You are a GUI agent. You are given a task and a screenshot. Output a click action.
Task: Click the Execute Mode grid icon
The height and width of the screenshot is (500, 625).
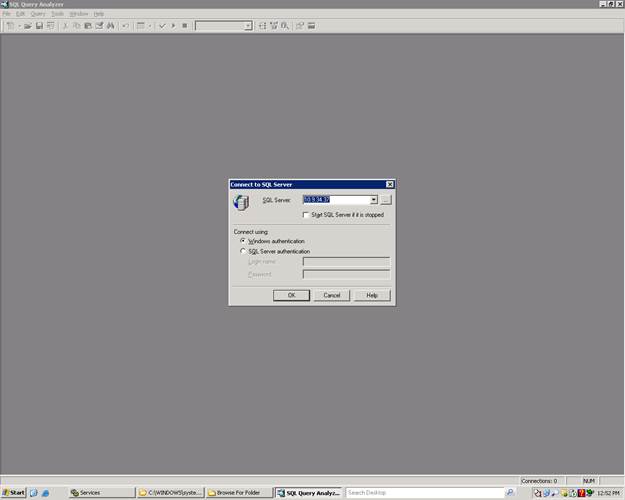[141, 26]
